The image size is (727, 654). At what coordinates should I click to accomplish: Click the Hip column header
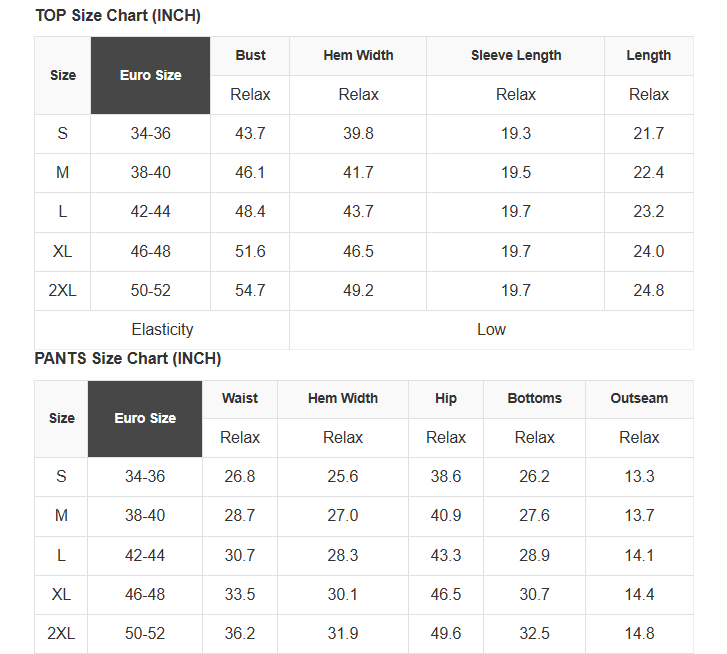446,398
